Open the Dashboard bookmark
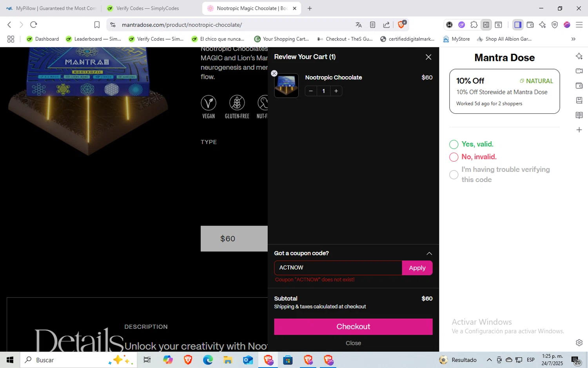 coord(43,39)
